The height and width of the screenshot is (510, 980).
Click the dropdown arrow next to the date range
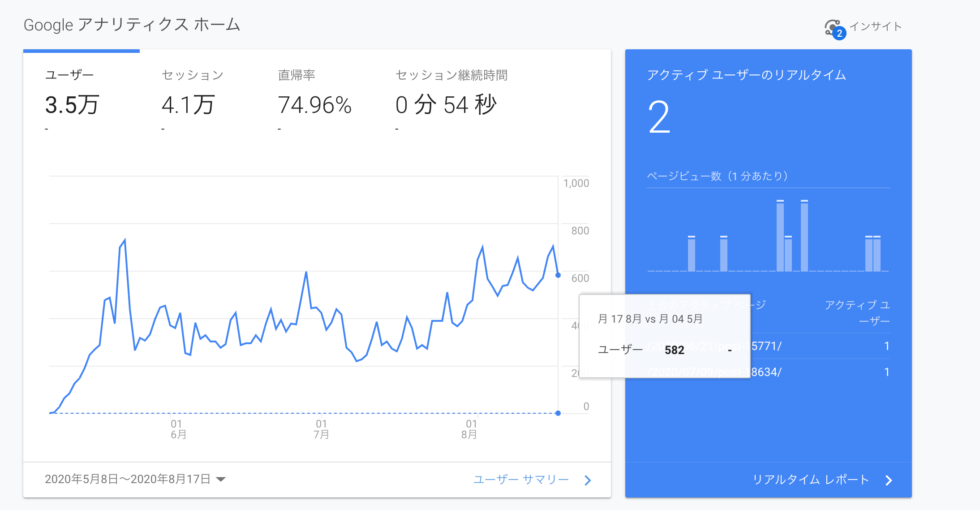220,479
